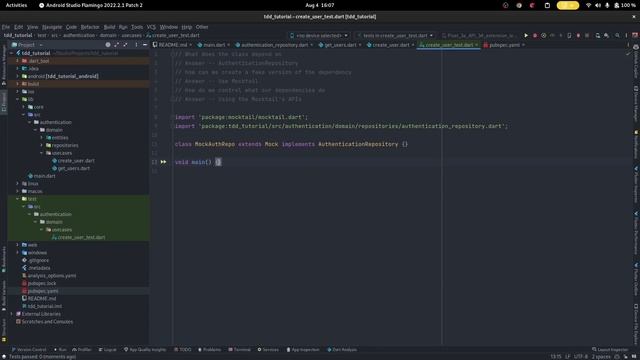Screen dimensions: 640x360
Task: Select get_users.dart in project tree
Action: pos(73,168)
